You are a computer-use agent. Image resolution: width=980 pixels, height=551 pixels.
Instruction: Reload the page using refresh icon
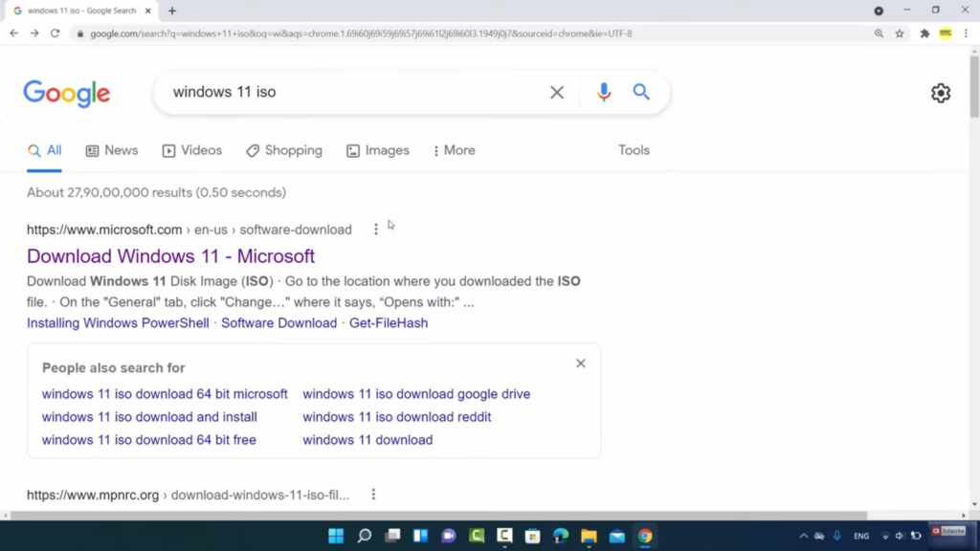coord(55,33)
